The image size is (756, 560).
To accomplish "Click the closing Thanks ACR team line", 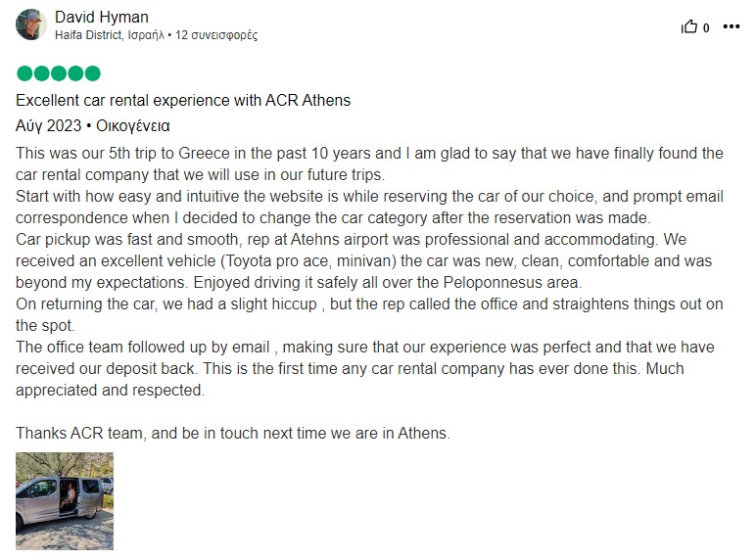I will pos(233,434).
